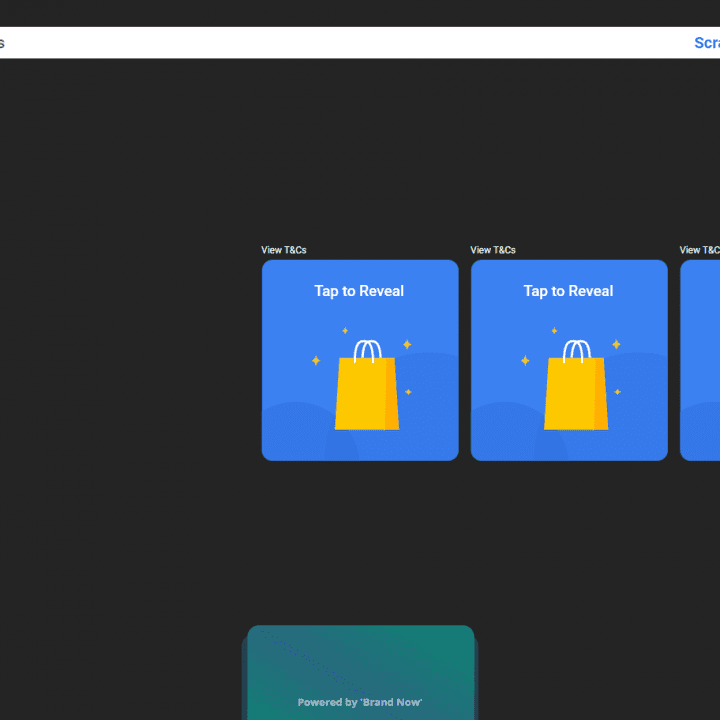
Task: Click the small sparkle at lower right of second bag
Action: (x=617, y=392)
